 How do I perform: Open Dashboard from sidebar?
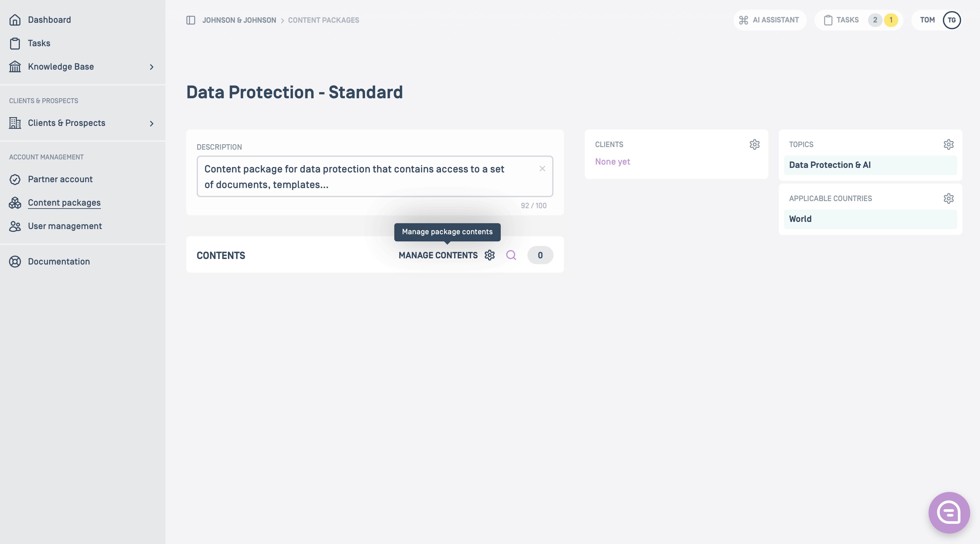click(49, 20)
